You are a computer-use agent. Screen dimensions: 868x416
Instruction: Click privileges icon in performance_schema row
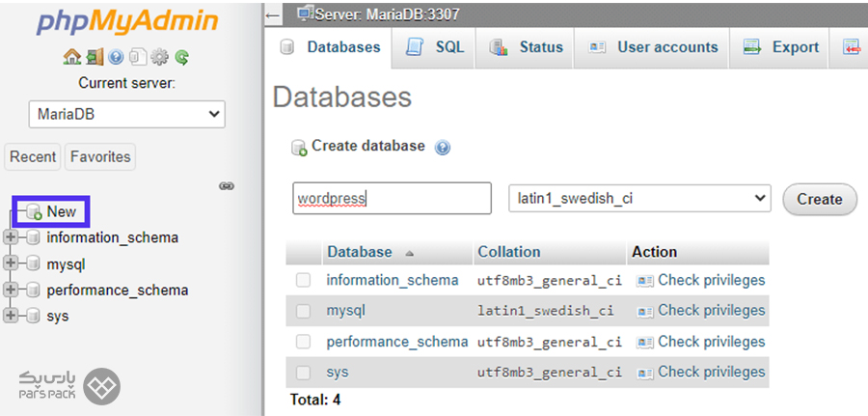tap(645, 343)
